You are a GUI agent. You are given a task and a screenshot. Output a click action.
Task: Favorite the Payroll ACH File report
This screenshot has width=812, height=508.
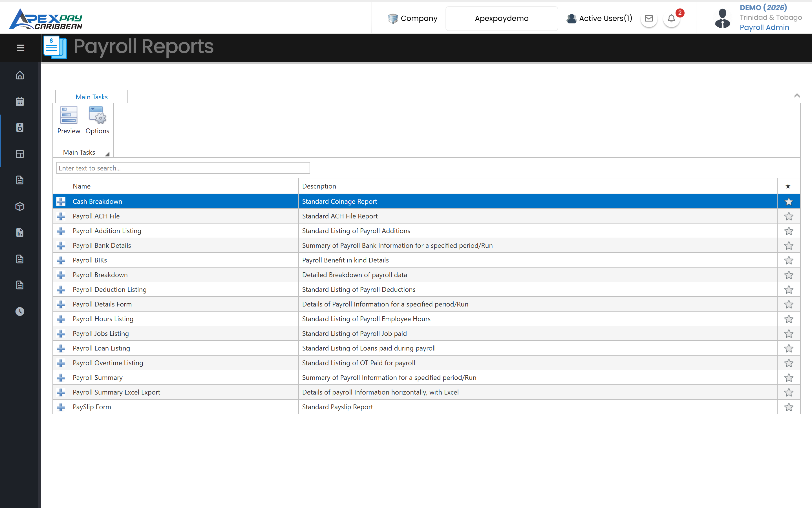click(x=789, y=216)
